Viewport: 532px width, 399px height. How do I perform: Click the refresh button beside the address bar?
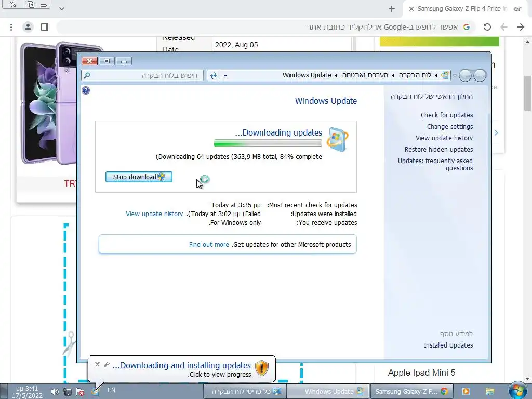click(213, 75)
